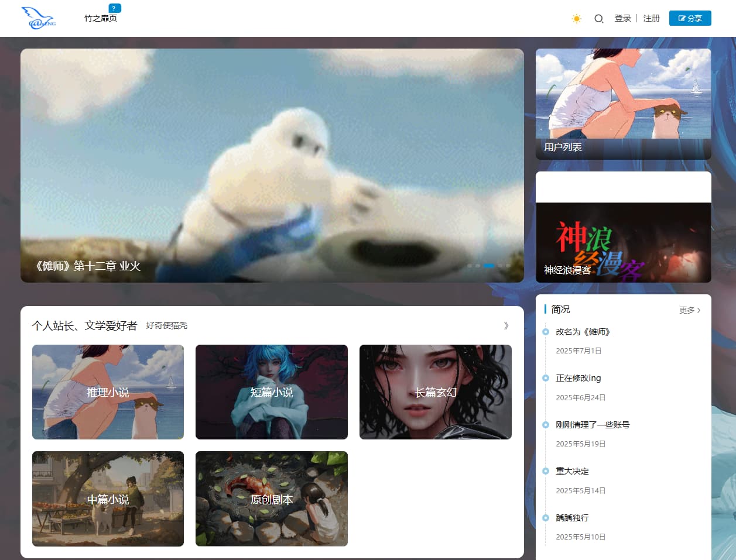Viewport: 736px width, 560px height.
Task: Open the 用户列表 user list card
Action: (x=622, y=103)
